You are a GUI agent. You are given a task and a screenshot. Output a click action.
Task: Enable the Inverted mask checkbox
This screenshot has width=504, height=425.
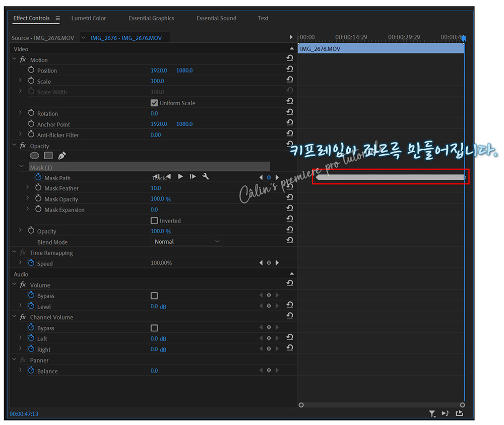coord(154,221)
